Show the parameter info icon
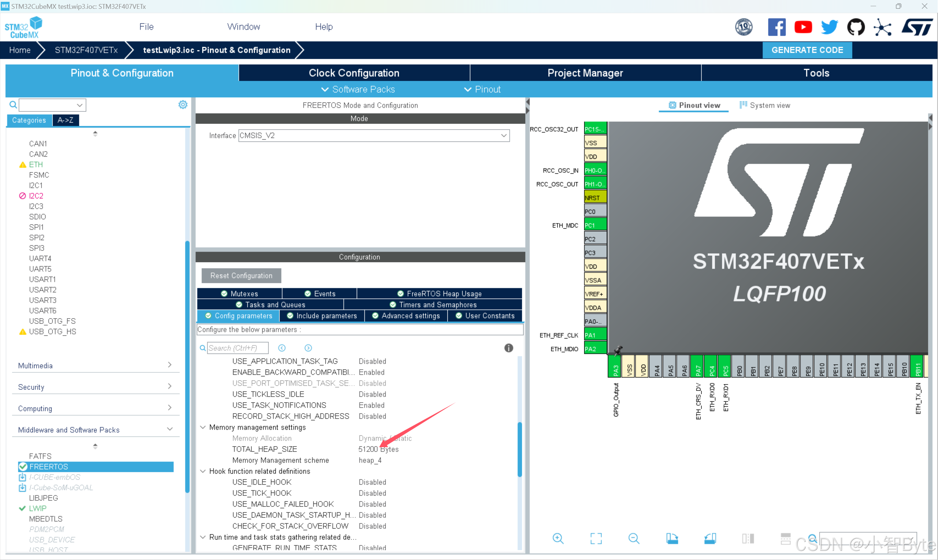 point(509,348)
